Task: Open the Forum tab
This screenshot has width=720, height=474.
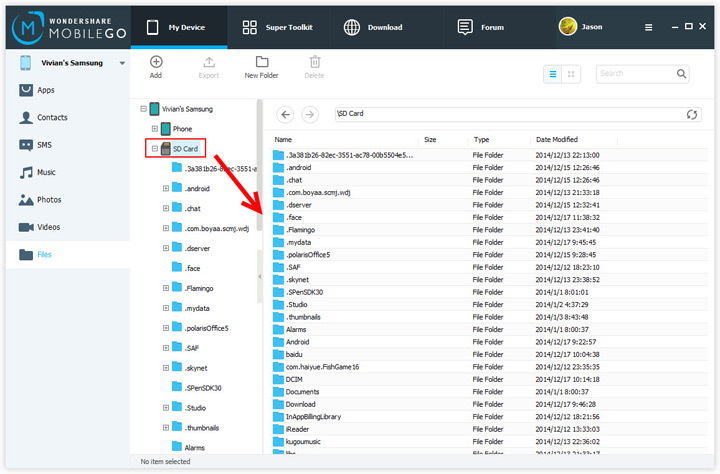Action: (x=481, y=28)
